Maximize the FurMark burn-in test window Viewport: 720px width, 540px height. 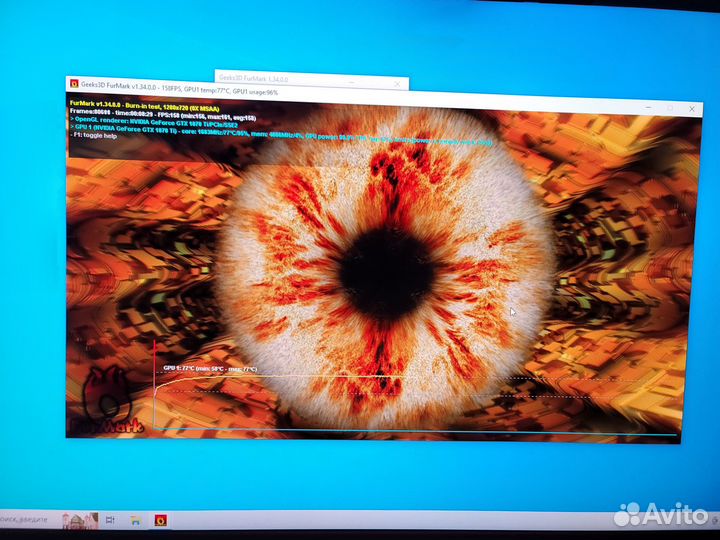670,108
